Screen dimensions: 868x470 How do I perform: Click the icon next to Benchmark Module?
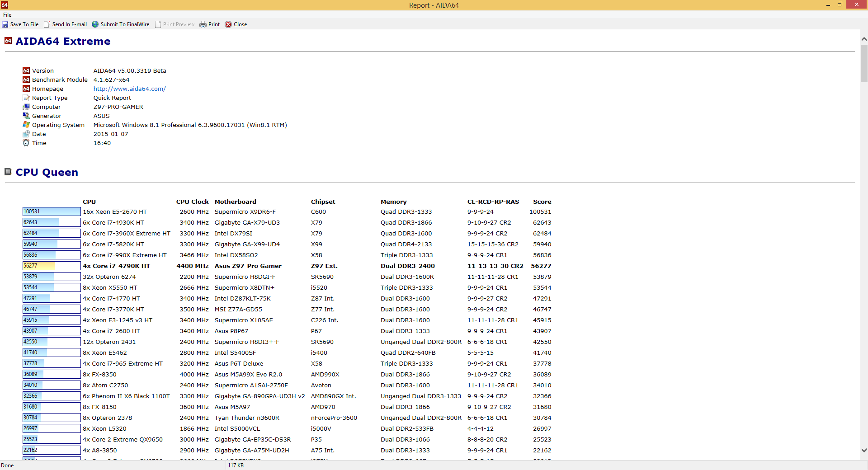26,80
